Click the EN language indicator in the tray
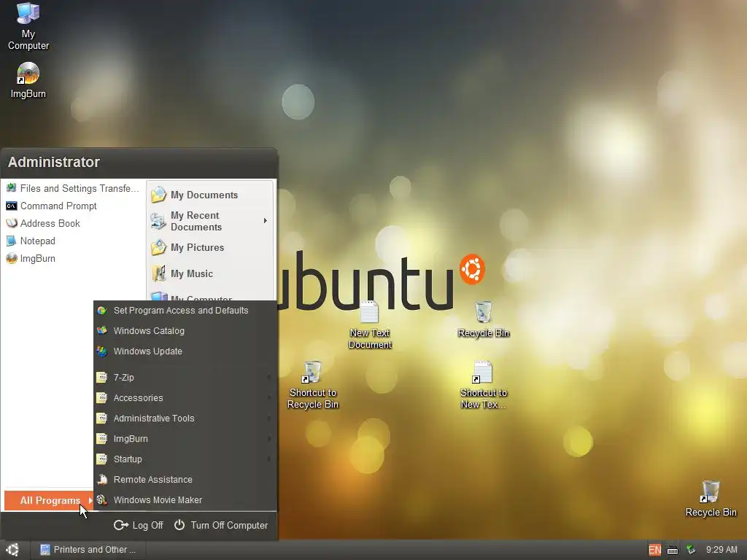Viewport: 747px width, 560px height. point(654,550)
